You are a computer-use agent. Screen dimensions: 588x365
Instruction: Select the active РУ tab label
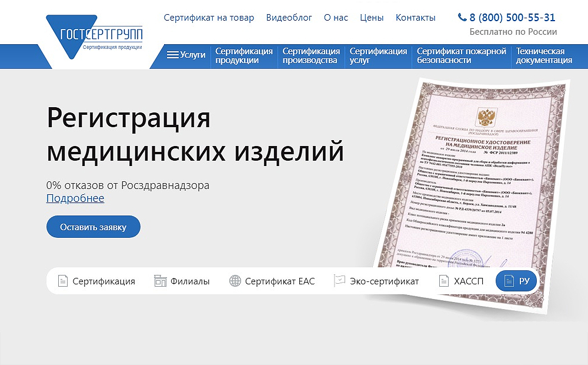click(524, 281)
